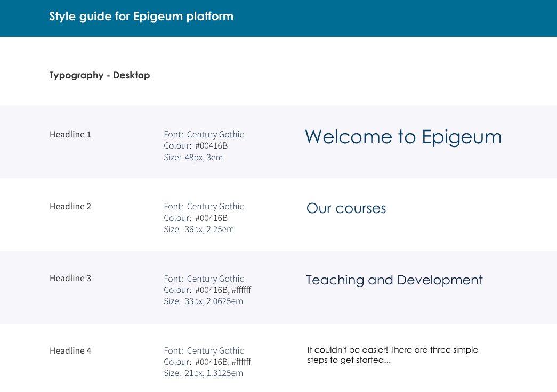
Task: Click the 'It couldn't be easier!' sample text
Action: click(392, 355)
